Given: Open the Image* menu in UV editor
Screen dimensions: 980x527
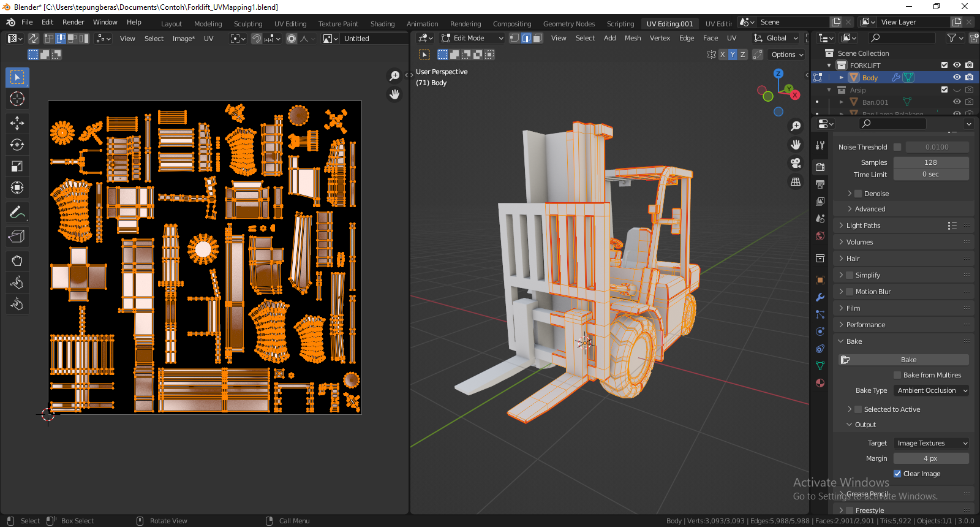Looking at the screenshot, I should 183,39.
